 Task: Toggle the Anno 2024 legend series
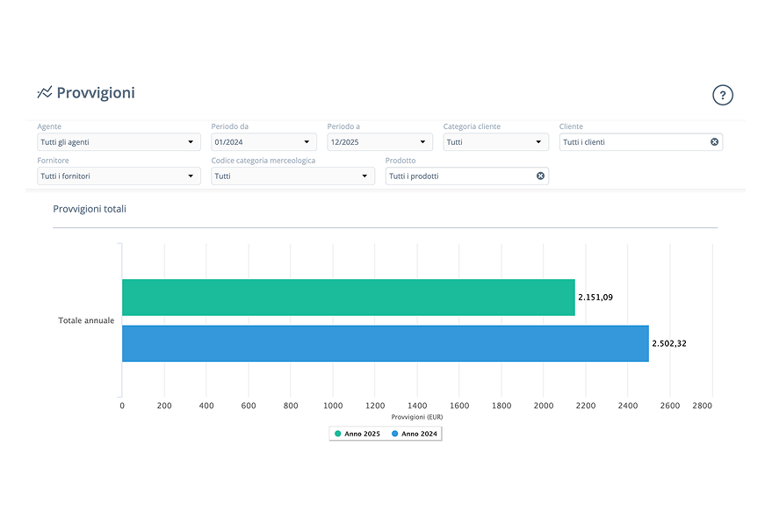(x=415, y=434)
